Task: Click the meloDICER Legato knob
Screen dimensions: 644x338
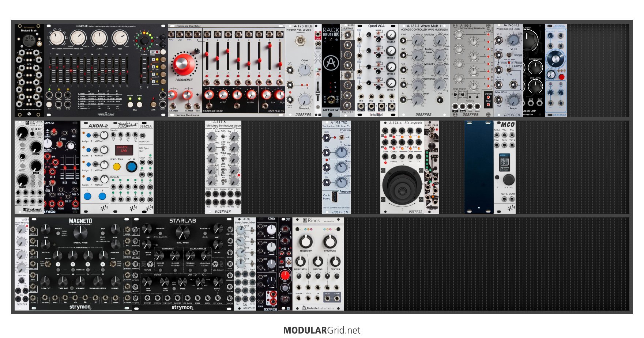Action: pyautogui.click(x=99, y=38)
